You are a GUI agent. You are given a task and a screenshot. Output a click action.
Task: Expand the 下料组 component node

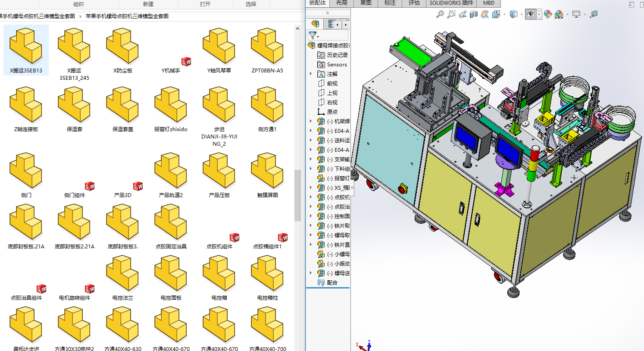tap(311, 169)
